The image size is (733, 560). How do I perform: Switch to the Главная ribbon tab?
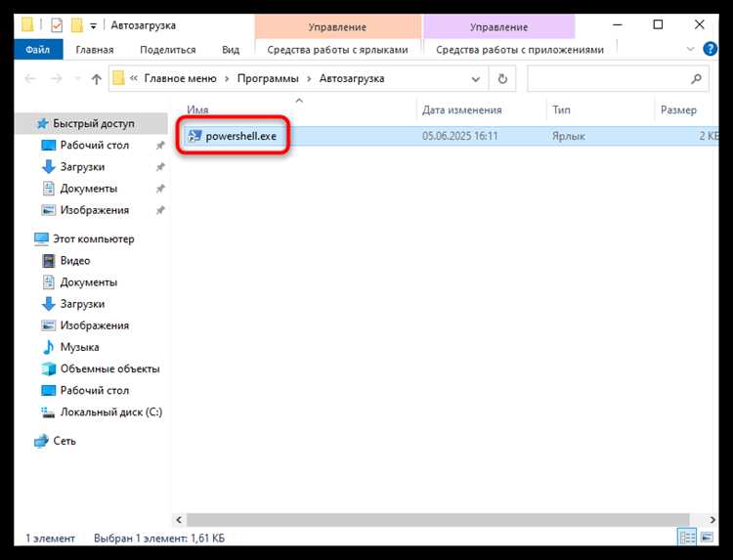pos(95,50)
